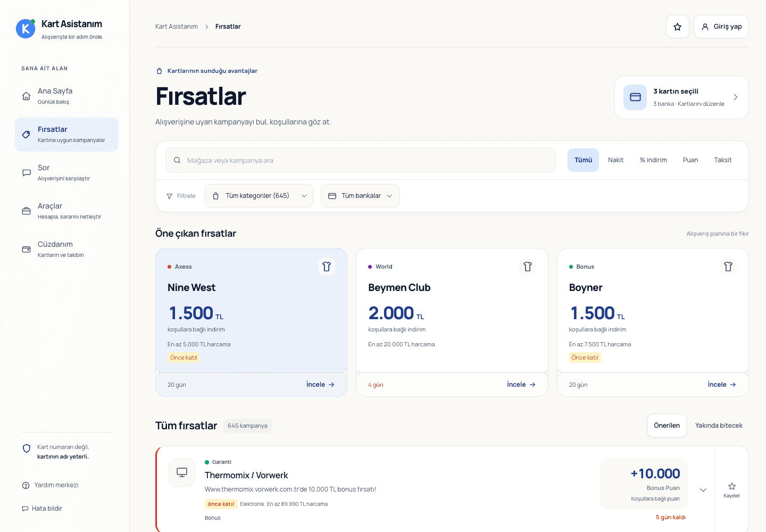Click the clothing icon on Boyner card

pos(728,267)
